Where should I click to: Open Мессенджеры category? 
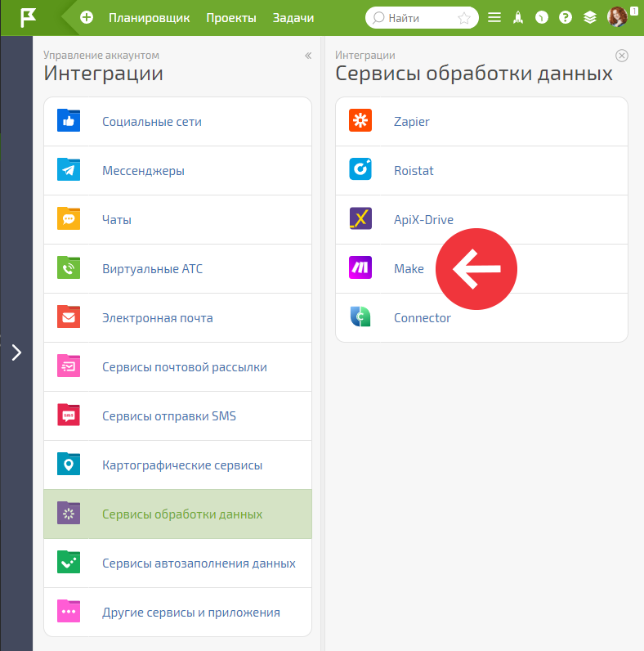click(x=177, y=171)
